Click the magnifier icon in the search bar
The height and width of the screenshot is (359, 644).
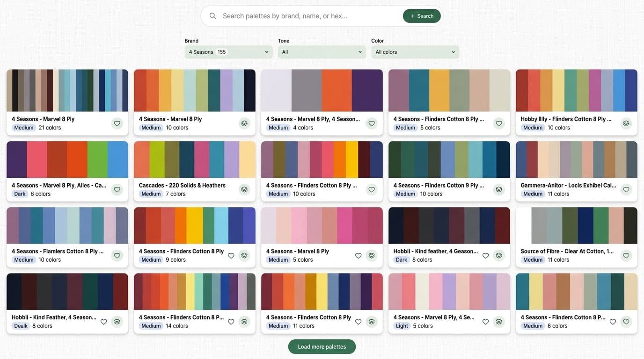tap(213, 16)
